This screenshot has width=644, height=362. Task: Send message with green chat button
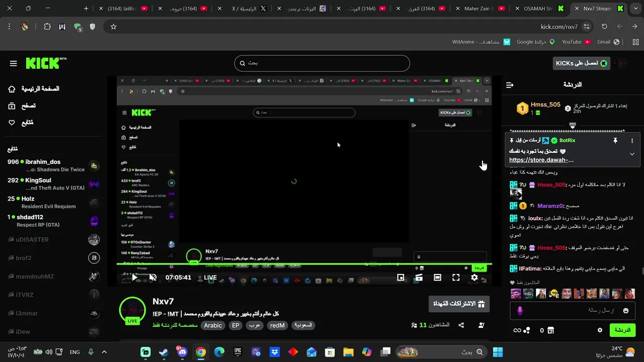(x=622, y=330)
